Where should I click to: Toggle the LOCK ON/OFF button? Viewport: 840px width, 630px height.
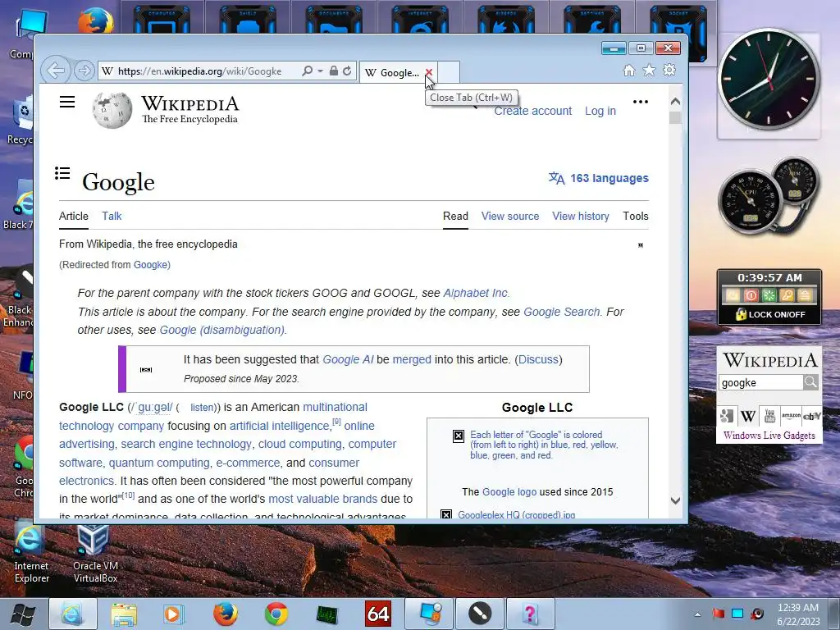point(769,314)
